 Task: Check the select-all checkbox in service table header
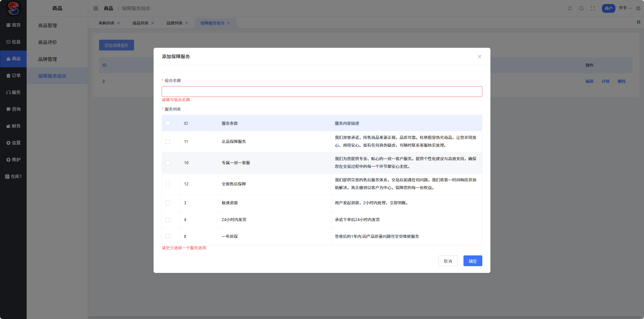click(x=168, y=123)
